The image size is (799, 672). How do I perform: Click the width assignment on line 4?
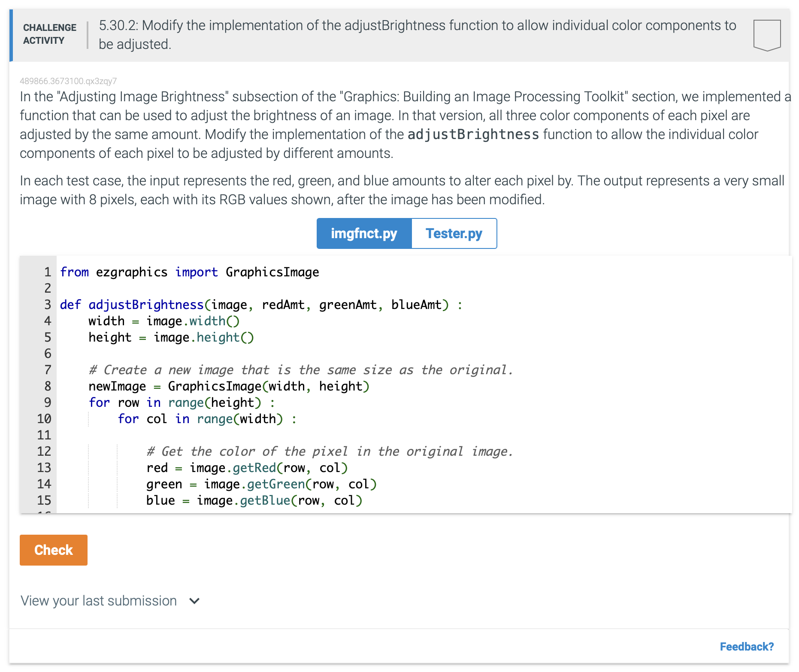click(163, 321)
